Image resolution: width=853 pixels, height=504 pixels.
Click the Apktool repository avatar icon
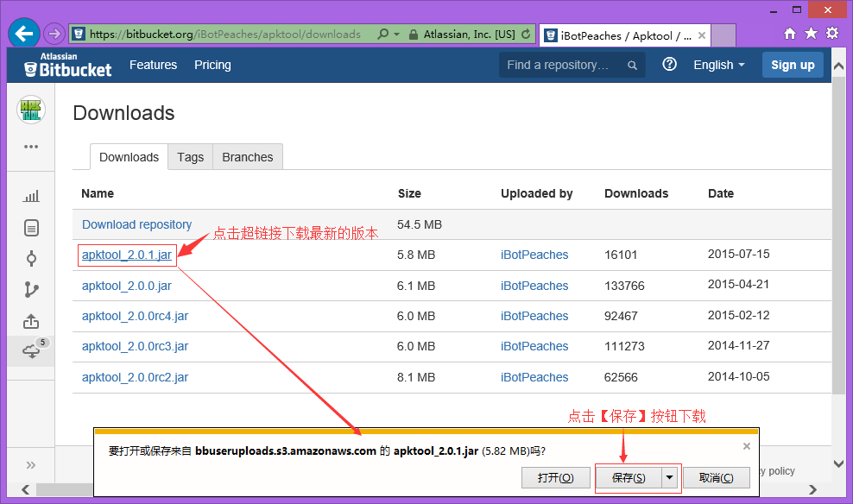pyautogui.click(x=31, y=110)
